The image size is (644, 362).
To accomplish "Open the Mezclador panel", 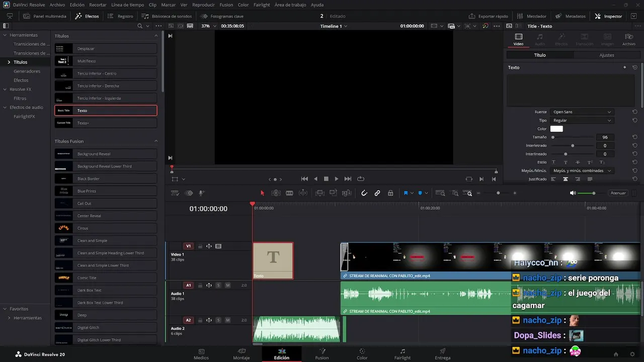I will pyautogui.click(x=531, y=16).
